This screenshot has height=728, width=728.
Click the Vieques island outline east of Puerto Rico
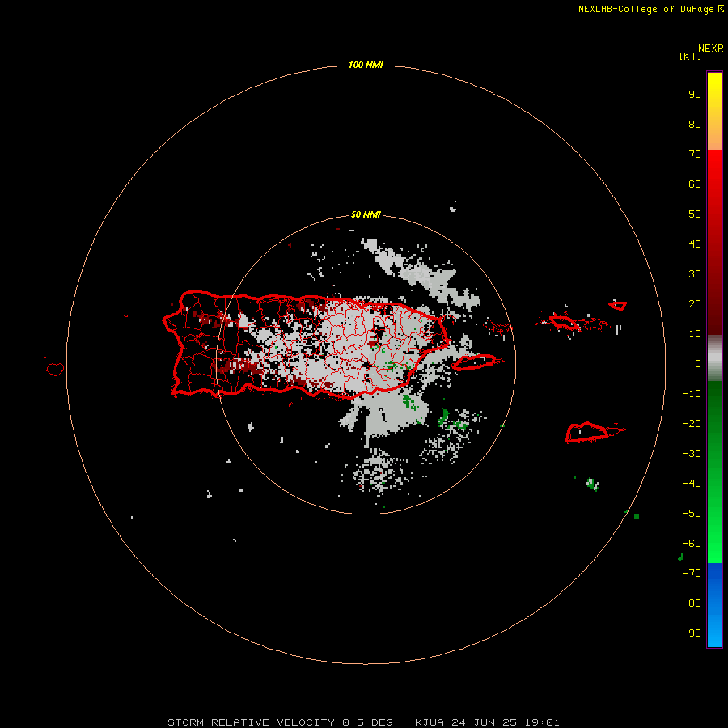(476, 362)
